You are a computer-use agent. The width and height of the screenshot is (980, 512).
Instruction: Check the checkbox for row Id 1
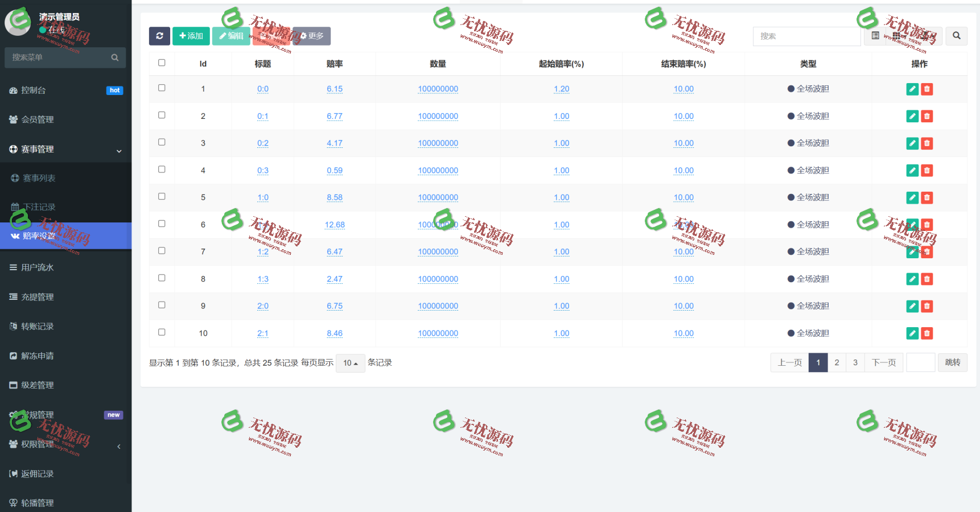click(162, 88)
